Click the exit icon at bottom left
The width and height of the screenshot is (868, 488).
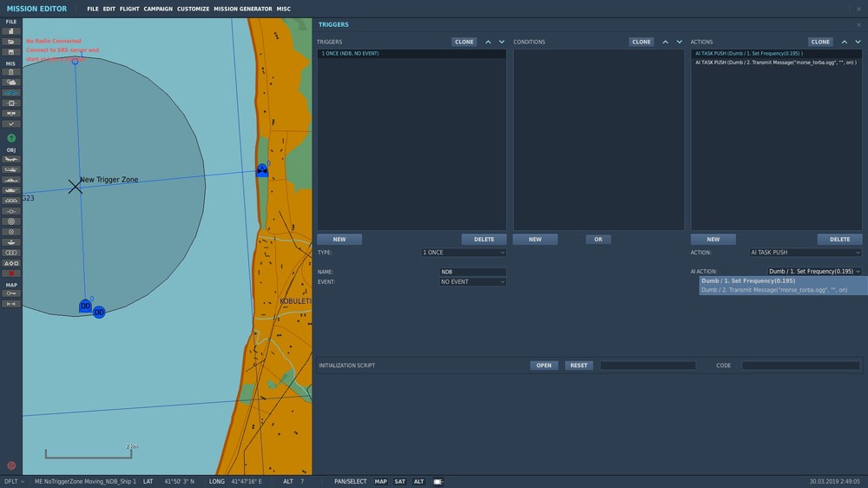(11, 465)
